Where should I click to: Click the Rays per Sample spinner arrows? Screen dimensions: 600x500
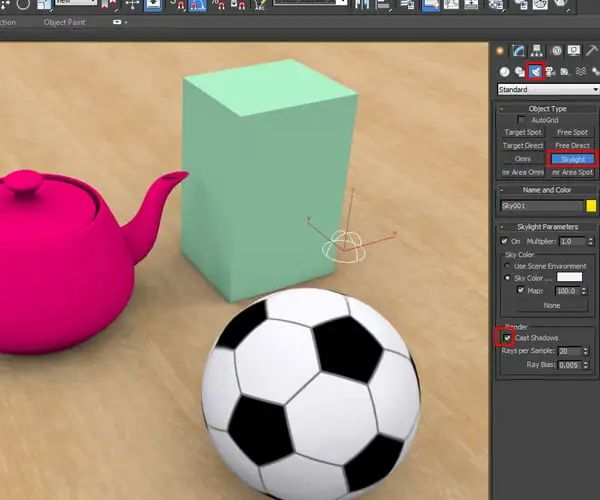point(585,351)
